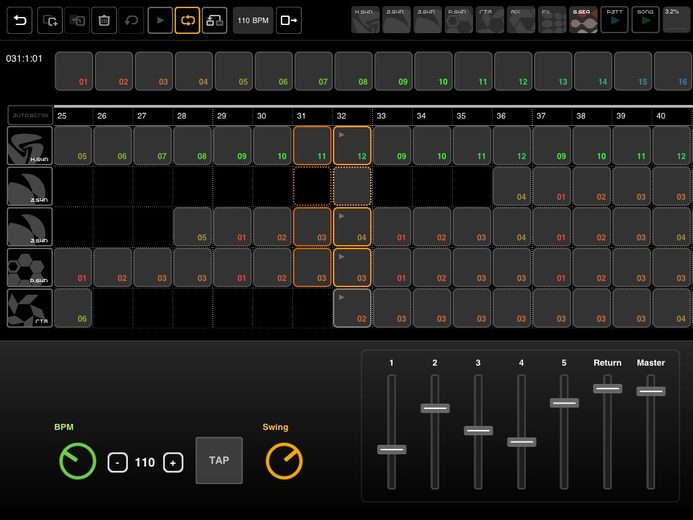Click P.SYN track cell 01 at bar 25
This screenshot has height=520, width=693.
click(73, 268)
